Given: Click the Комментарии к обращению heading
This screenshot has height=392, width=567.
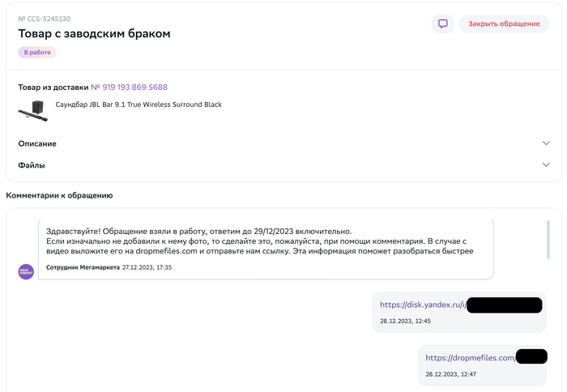Looking at the screenshot, I should point(59,195).
